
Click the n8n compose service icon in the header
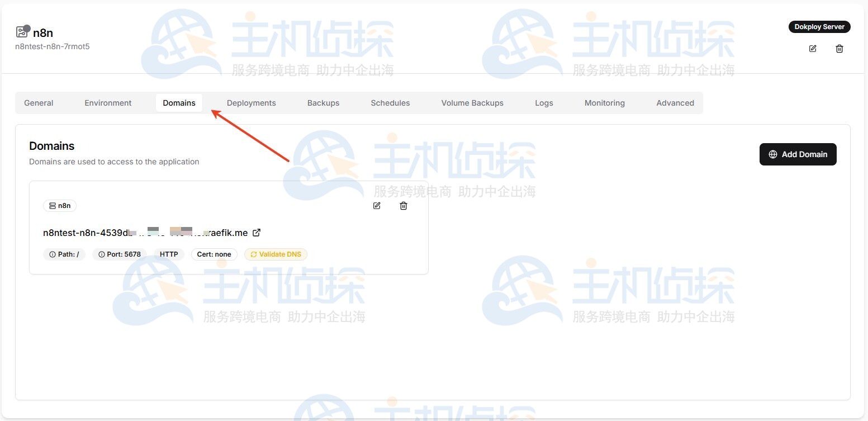point(22,32)
